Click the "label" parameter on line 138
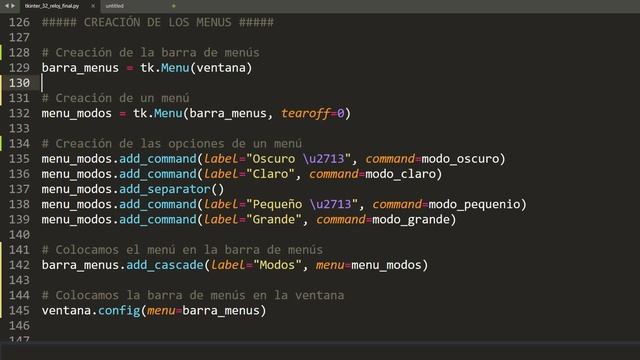This screenshot has width=640, height=360. tap(221, 204)
